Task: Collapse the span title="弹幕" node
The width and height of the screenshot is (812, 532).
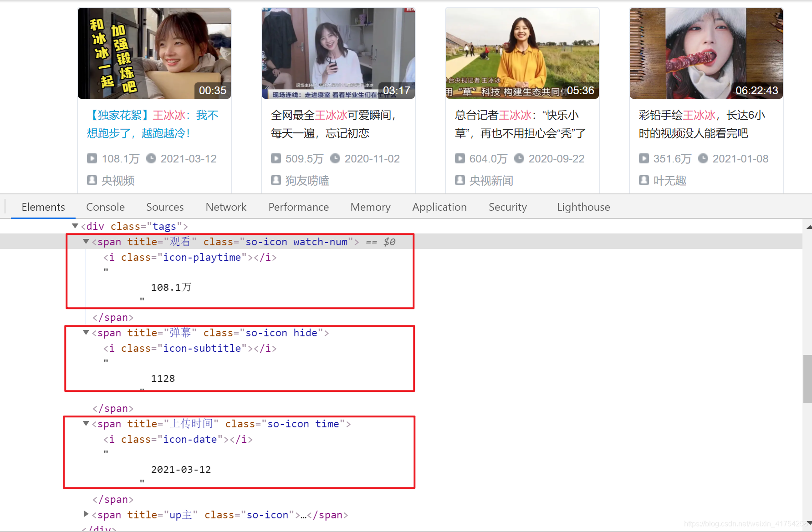Action: 86,332
